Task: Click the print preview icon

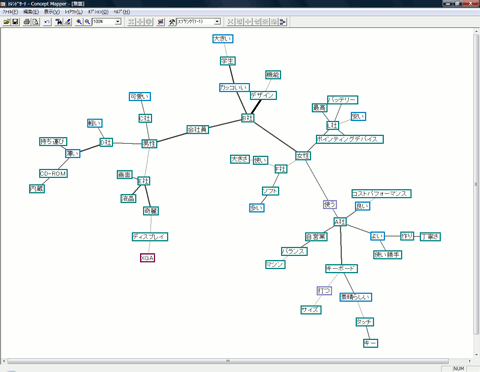Action: click(35, 22)
